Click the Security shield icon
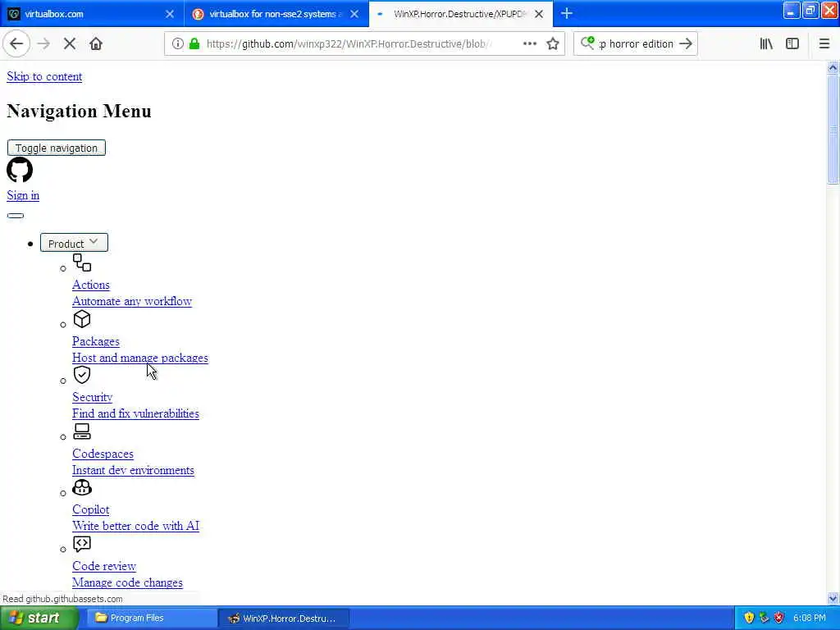Screen dimensions: 840x630 82,375
